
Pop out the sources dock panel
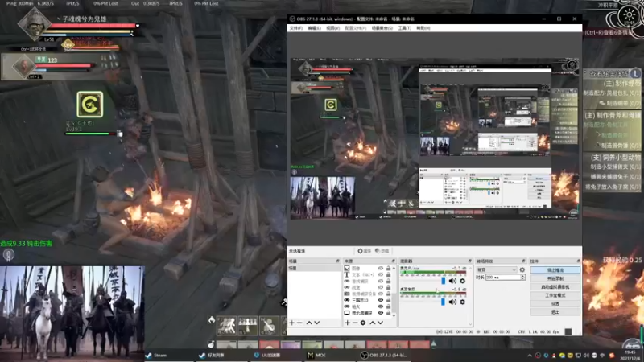coord(393,261)
